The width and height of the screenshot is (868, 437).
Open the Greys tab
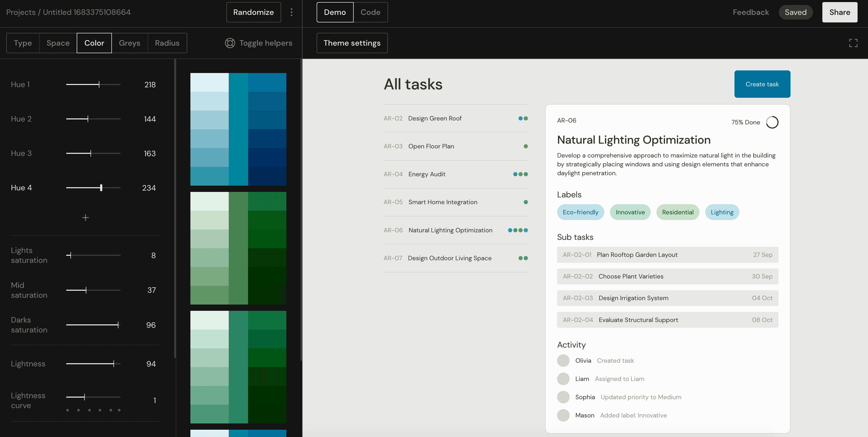click(129, 43)
